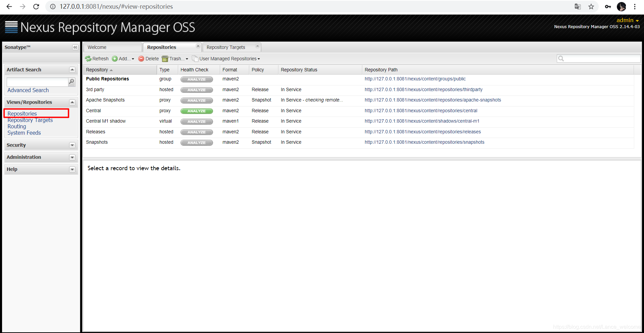The image size is (644, 333).
Task: Expand the Help panel
Action: pyautogui.click(x=72, y=169)
